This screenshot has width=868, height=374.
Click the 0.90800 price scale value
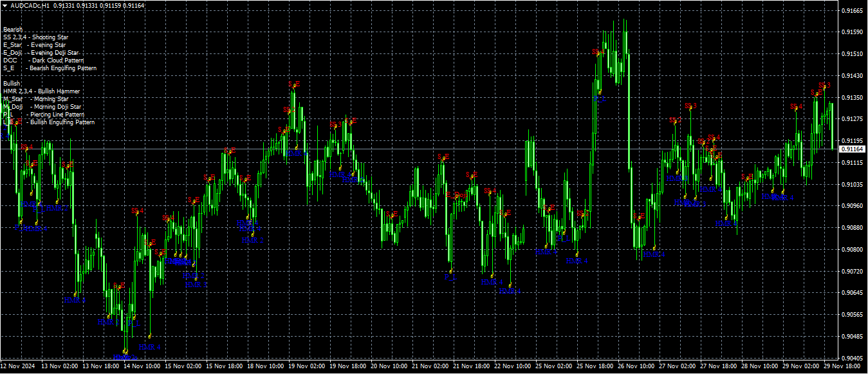coord(852,250)
